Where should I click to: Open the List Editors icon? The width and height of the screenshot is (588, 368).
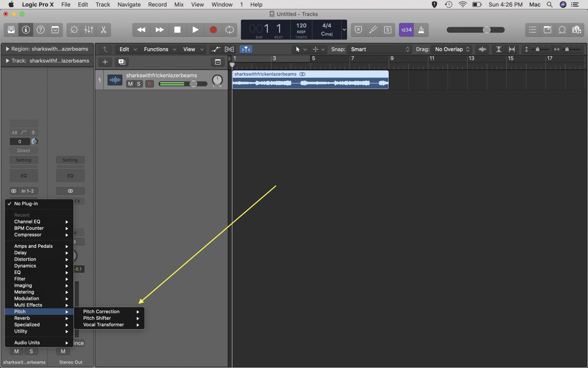pos(533,30)
